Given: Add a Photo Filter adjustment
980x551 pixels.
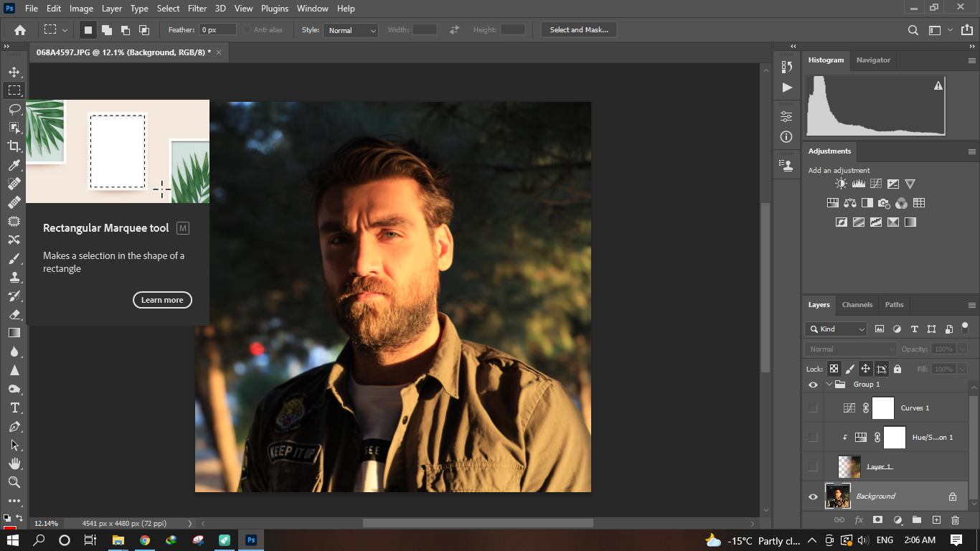Looking at the screenshot, I should click(x=884, y=203).
